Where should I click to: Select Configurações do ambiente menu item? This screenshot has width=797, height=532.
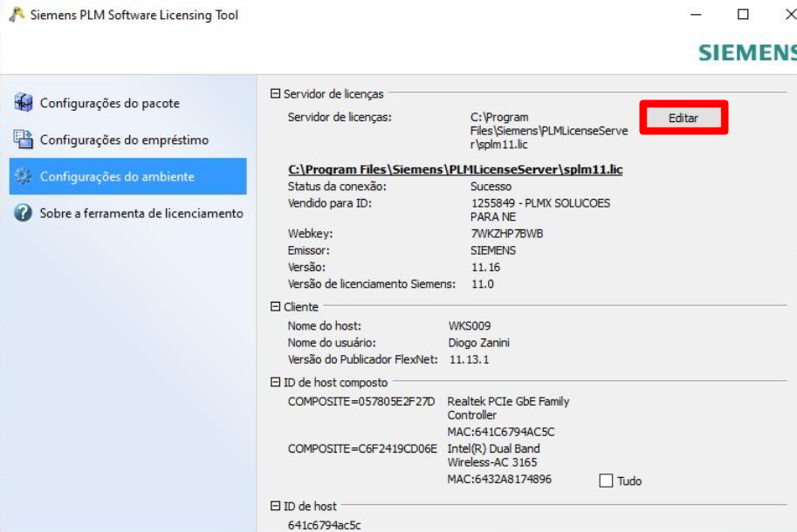pyautogui.click(x=128, y=176)
